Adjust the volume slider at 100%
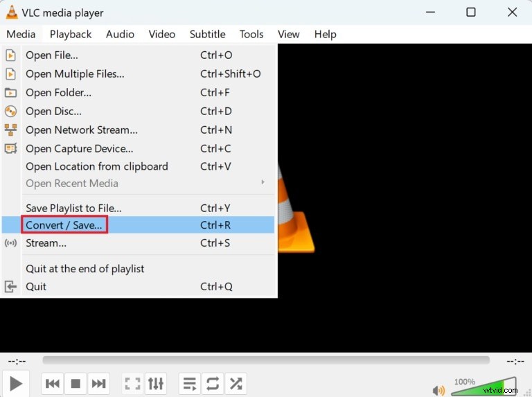The image size is (532, 397). pyautogui.click(x=484, y=386)
